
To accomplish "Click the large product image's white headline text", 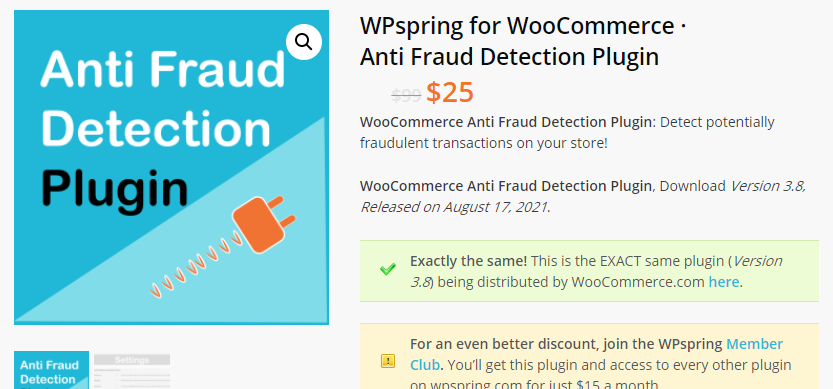I will pos(163,98).
